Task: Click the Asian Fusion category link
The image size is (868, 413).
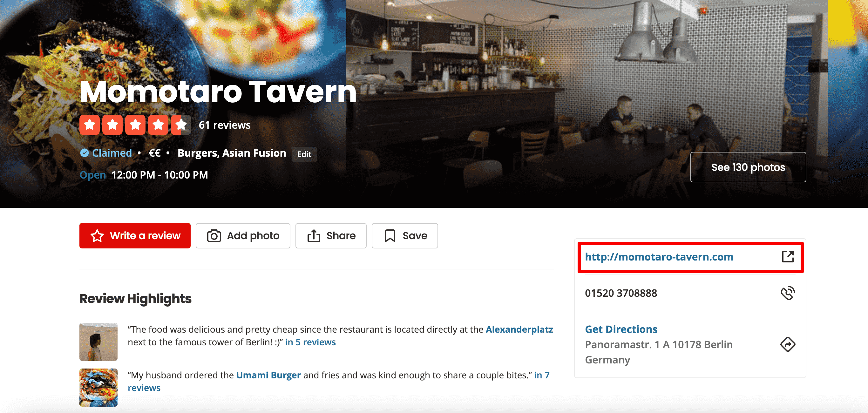Action: coord(254,153)
